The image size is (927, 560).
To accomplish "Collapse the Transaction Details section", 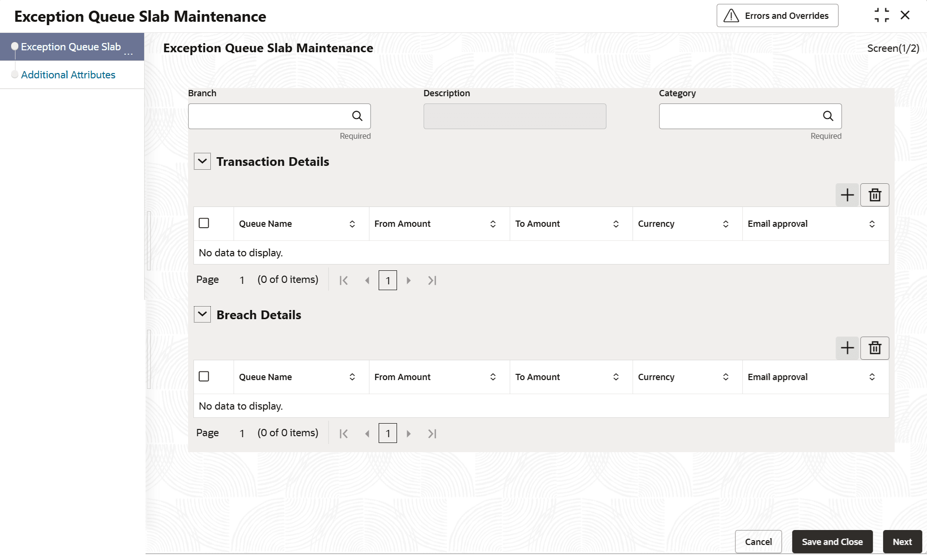I will pyautogui.click(x=202, y=161).
